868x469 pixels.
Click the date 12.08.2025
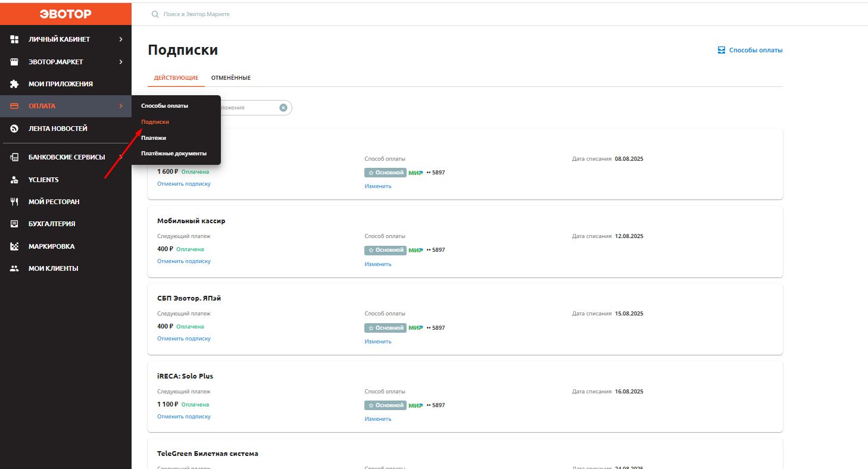pos(629,236)
